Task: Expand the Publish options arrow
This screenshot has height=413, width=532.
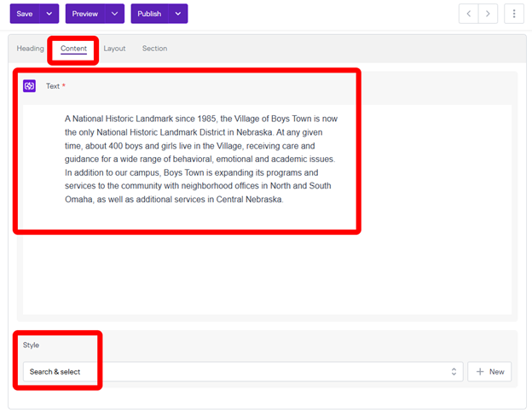Action: pos(178,14)
